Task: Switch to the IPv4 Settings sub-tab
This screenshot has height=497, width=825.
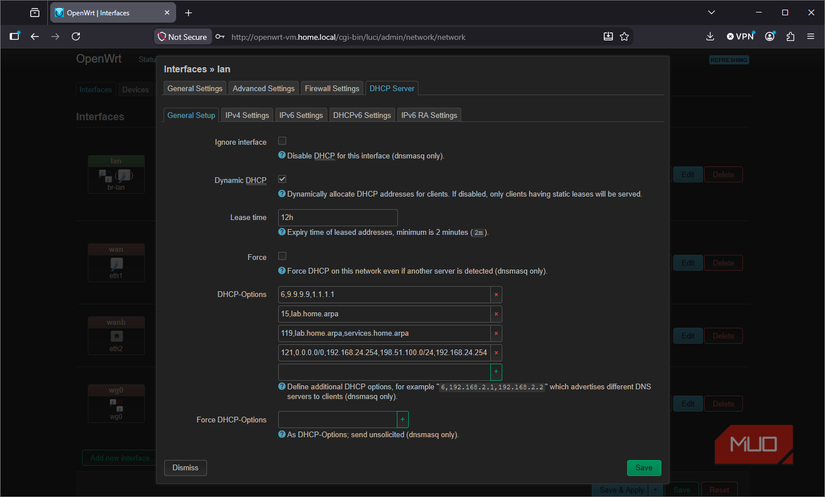Action: [x=247, y=115]
